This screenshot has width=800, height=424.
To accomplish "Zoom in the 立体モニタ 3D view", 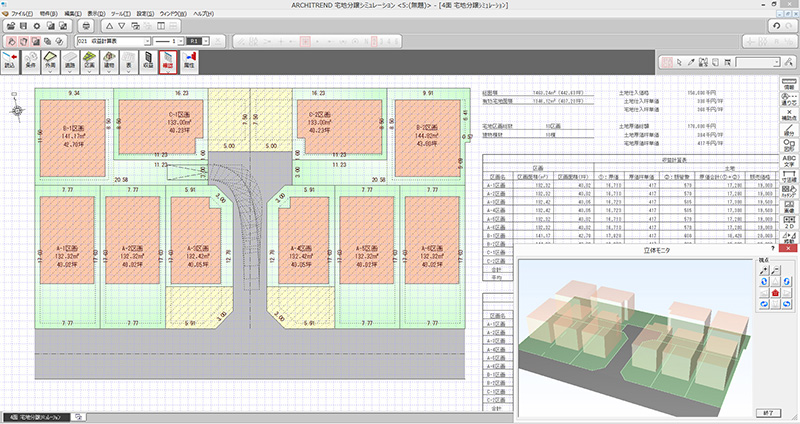I will point(764,270).
